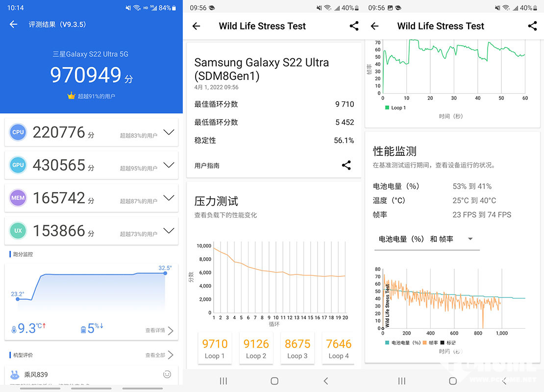Tap the black 标记 legend swatch
The height and width of the screenshot is (392, 544).
pos(443,343)
